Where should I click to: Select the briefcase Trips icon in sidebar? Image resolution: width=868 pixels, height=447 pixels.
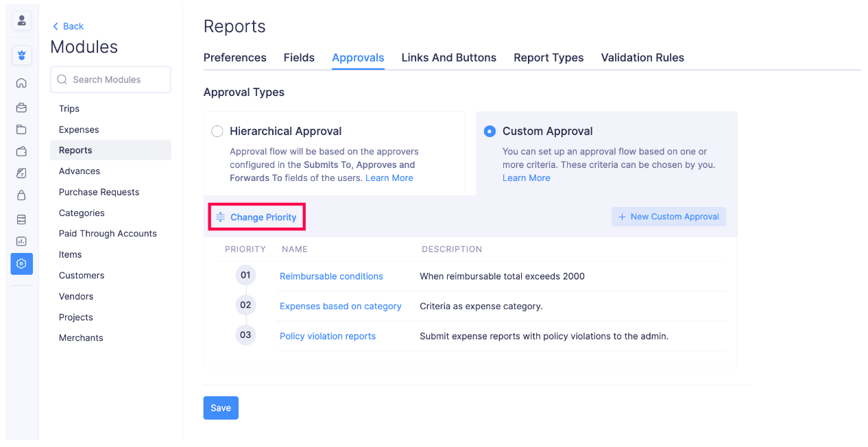click(21, 108)
